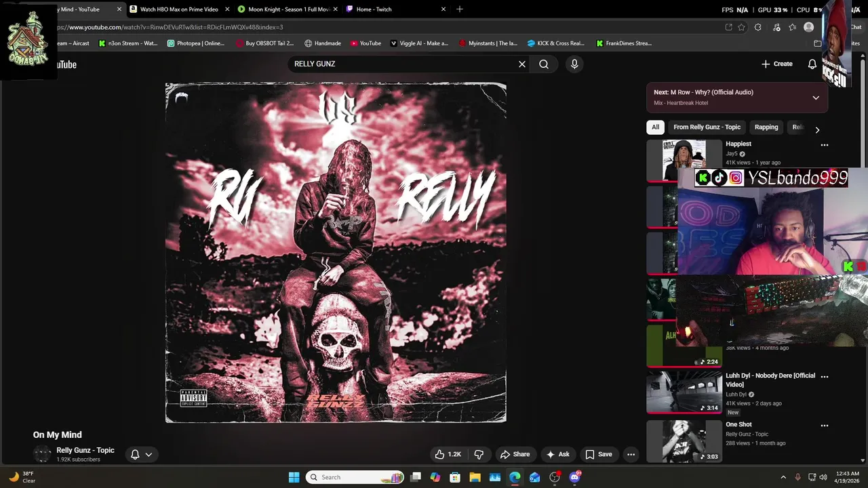Select From Relly Gunz - Topic chip

click(707, 127)
